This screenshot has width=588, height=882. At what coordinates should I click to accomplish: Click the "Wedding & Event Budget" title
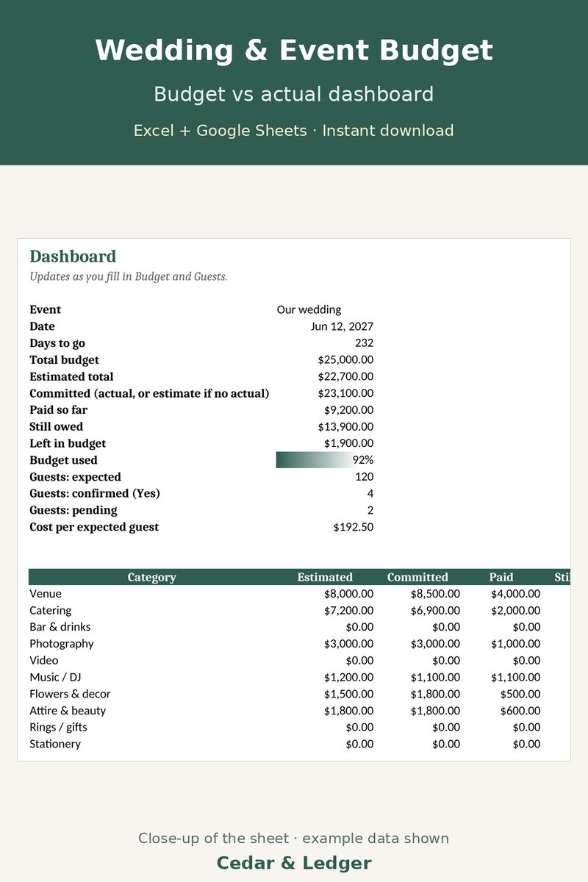(x=294, y=51)
